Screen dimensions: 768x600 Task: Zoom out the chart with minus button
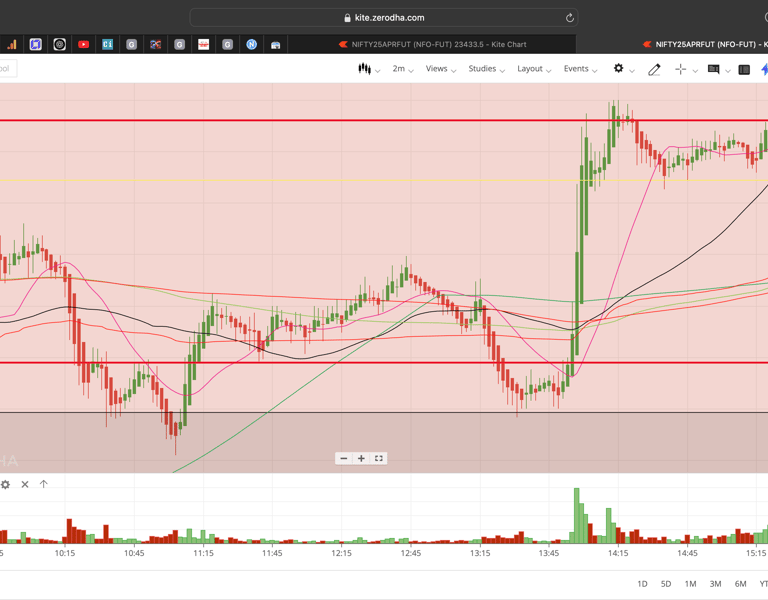point(344,458)
